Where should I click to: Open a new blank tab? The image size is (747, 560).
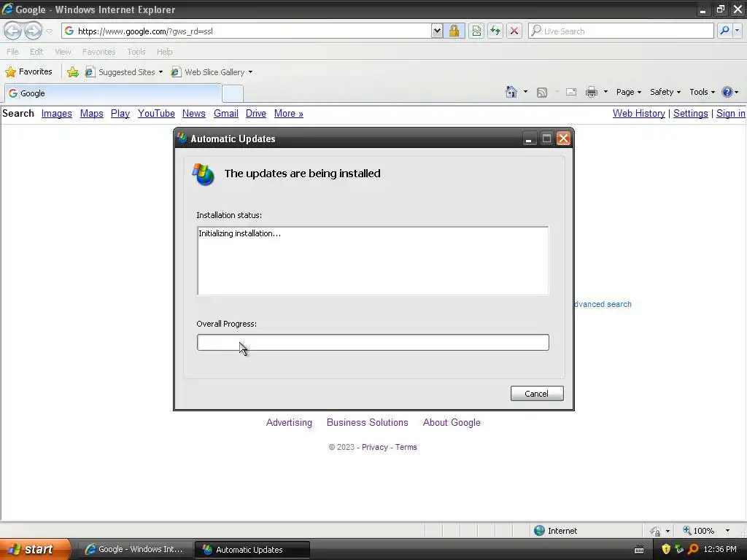point(233,94)
